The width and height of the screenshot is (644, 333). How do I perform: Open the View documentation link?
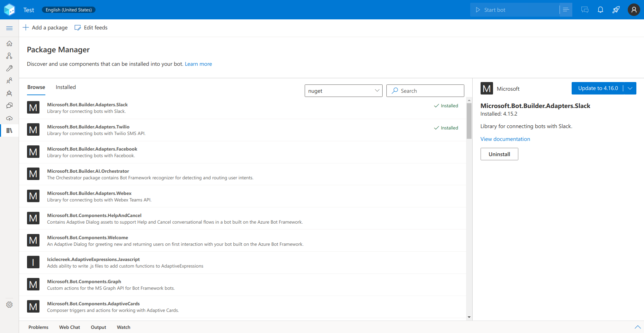click(505, 139)
